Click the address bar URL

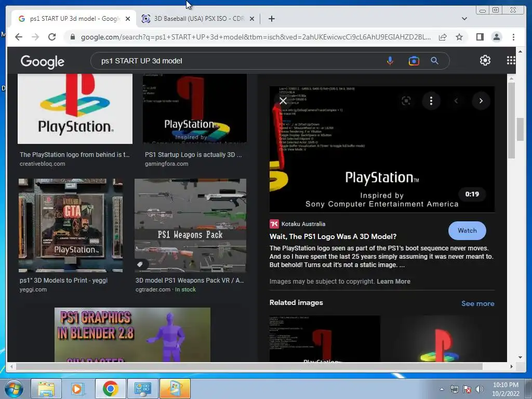[x=256, y=37]
